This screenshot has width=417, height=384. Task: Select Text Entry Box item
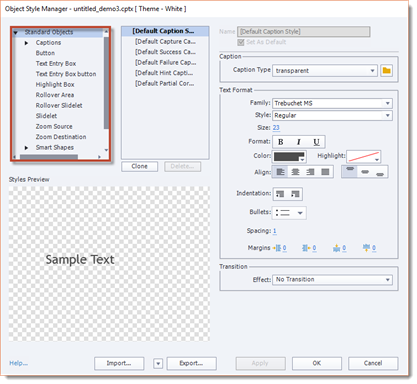point(56,63)
